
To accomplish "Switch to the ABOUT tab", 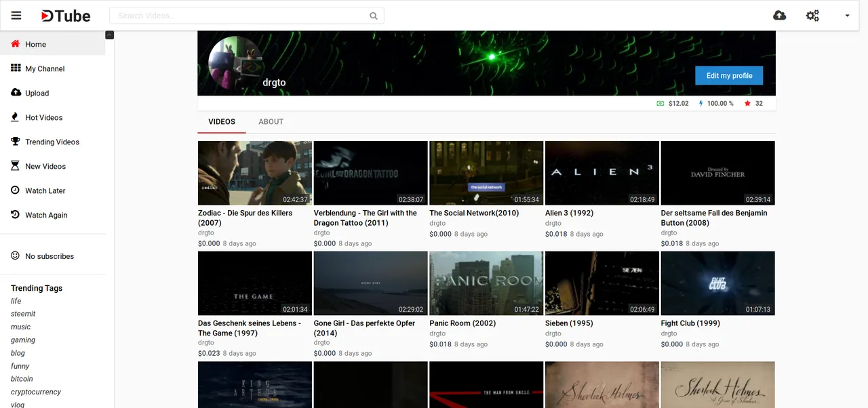I will tap(271, 122).
